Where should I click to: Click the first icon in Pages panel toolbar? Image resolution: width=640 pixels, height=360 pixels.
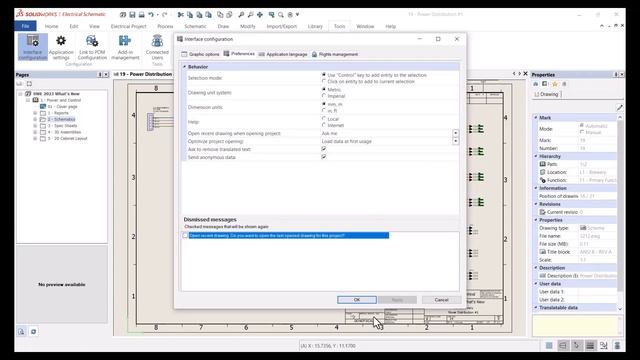click(x=19, y=84)
